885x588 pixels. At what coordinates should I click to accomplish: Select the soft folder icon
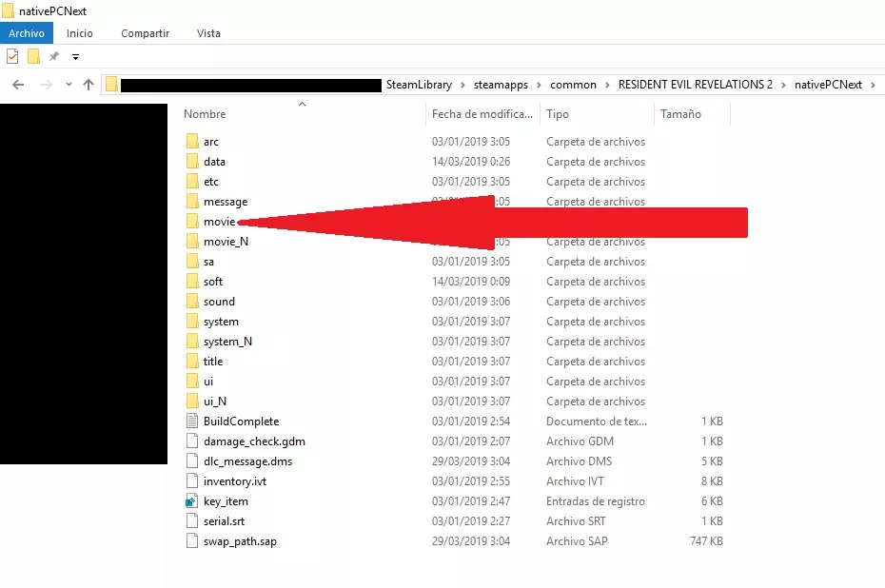(x=192, y=281)
